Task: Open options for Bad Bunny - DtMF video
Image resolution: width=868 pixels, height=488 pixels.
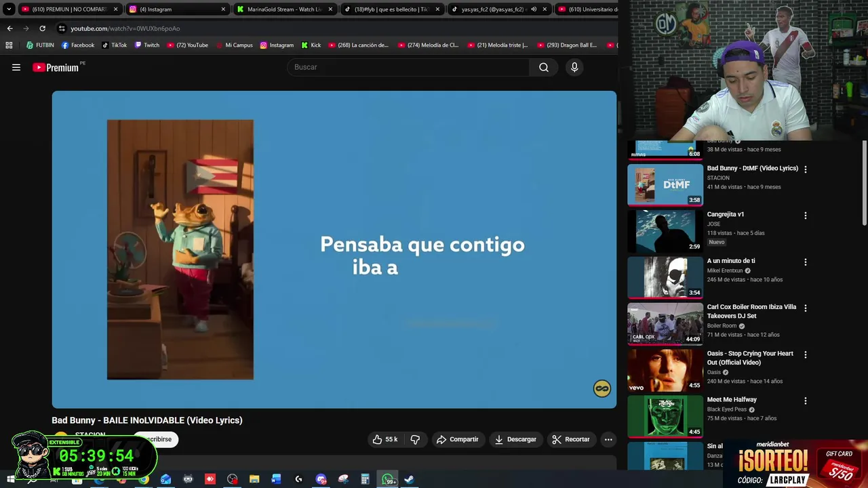Action: pos(806,169)
